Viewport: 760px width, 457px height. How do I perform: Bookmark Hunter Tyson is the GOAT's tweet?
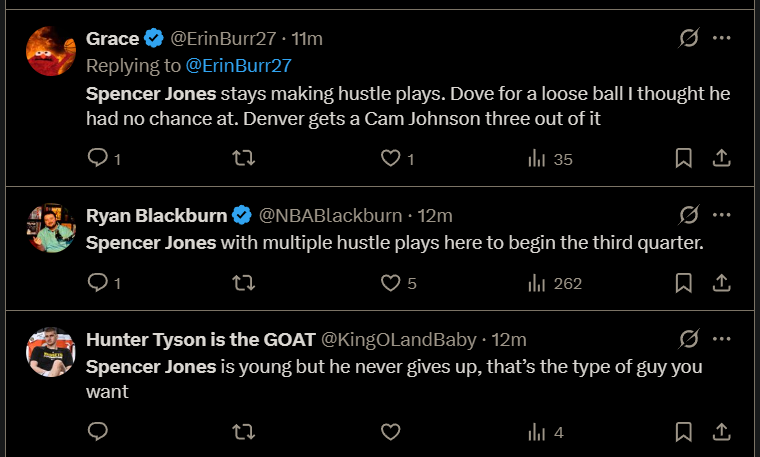click(684, 432)
